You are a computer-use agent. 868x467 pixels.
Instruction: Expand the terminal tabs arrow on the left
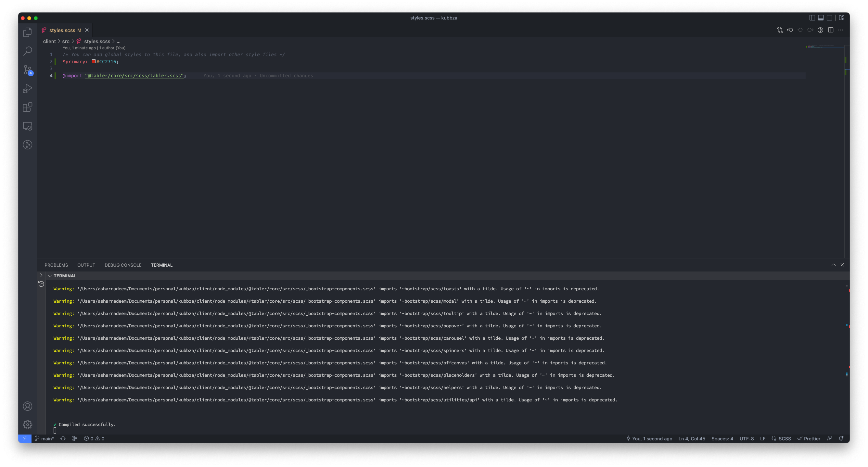click(41, 275)
